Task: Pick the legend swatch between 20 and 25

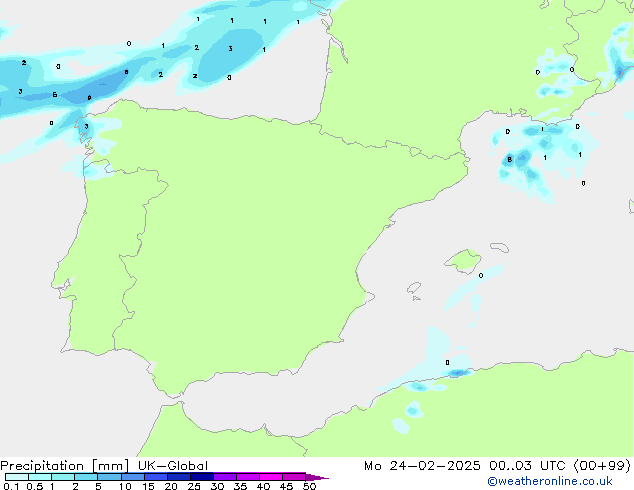Action: coord(178,477)
